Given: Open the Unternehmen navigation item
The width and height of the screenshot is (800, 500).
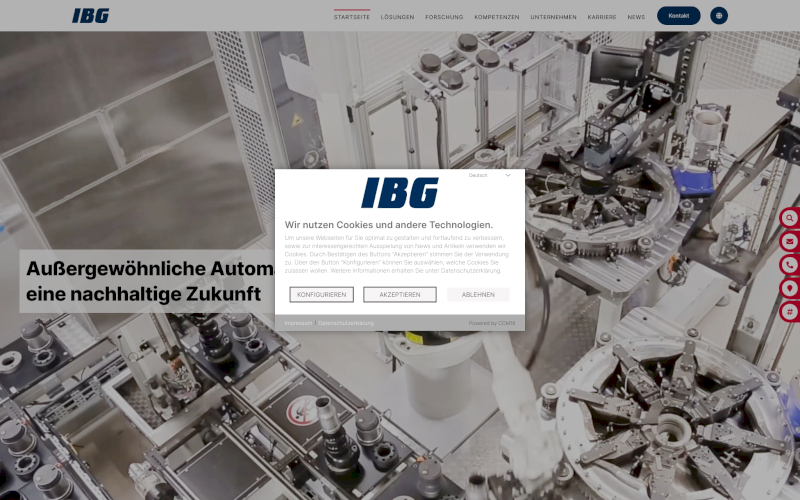Looking at the screenshot, I should [553, 17].
